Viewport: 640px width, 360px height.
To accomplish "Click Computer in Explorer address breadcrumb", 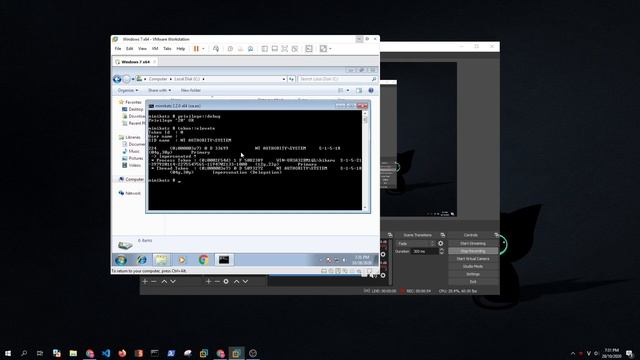I will 158,79.
